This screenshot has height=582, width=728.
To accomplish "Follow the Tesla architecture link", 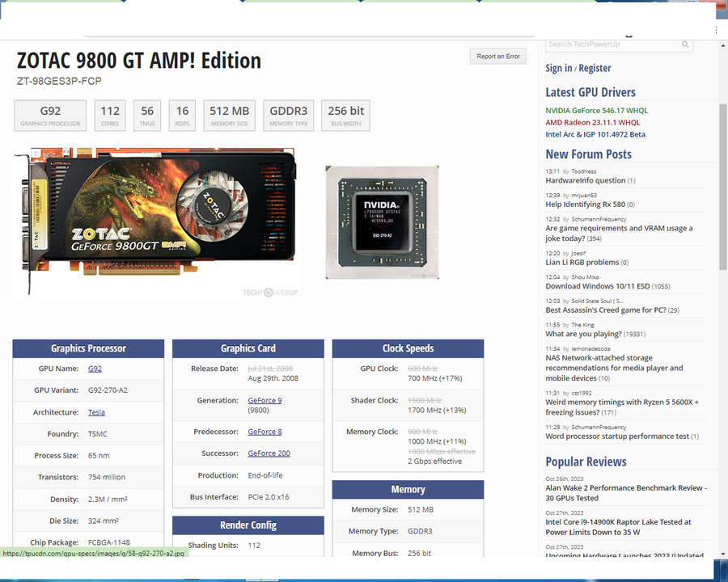I will point(96,412).
